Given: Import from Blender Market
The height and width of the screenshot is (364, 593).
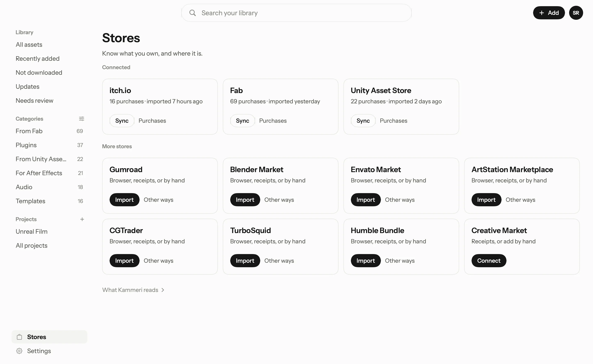Looking at the screenshot, I should click(245, 199).
